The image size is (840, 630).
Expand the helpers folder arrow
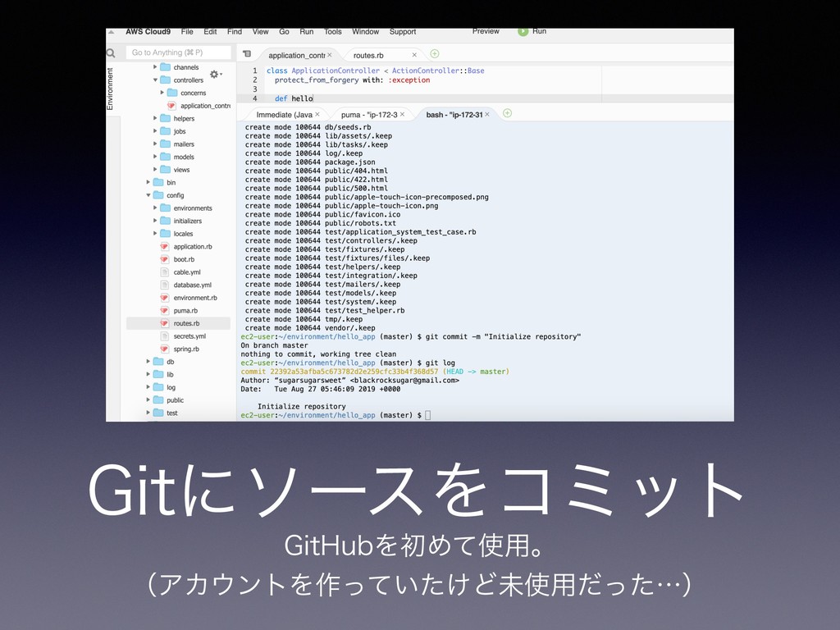pyautogui.click(x=155, y=118)
